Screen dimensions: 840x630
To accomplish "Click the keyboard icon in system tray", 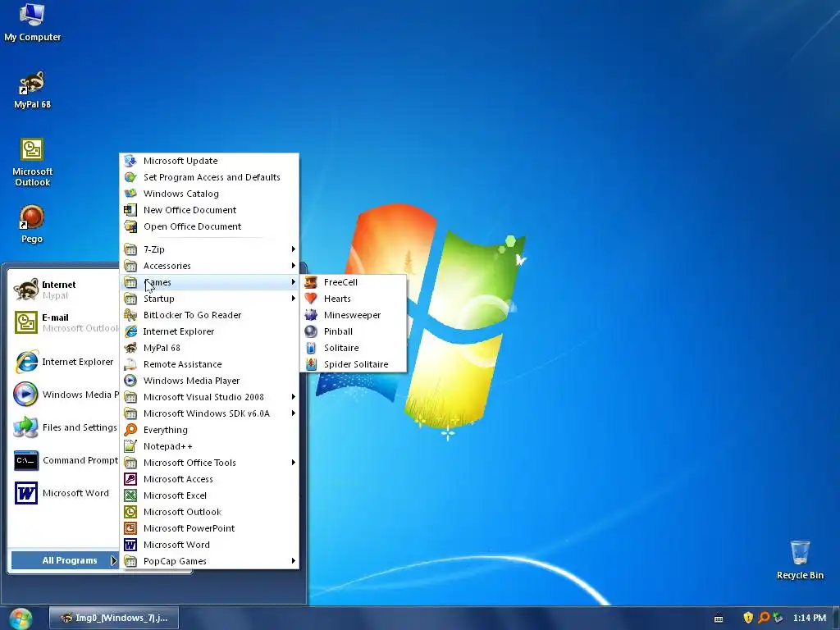I will pos(719,619).
